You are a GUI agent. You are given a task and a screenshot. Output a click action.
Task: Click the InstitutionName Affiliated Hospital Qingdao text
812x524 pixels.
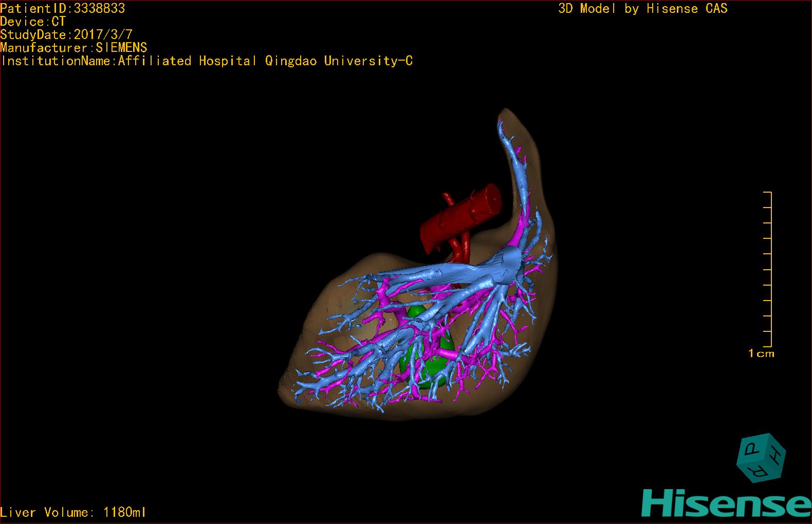tap(207, 61)
